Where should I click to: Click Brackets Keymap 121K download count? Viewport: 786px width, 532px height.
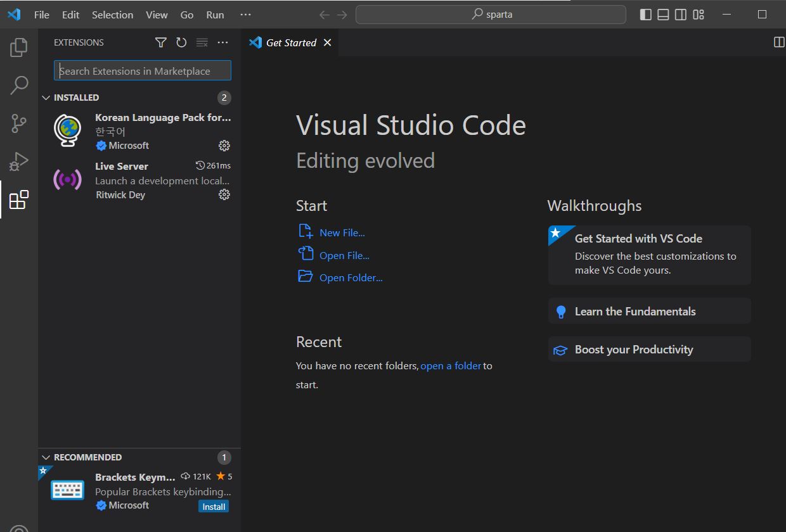pos(196,476)
